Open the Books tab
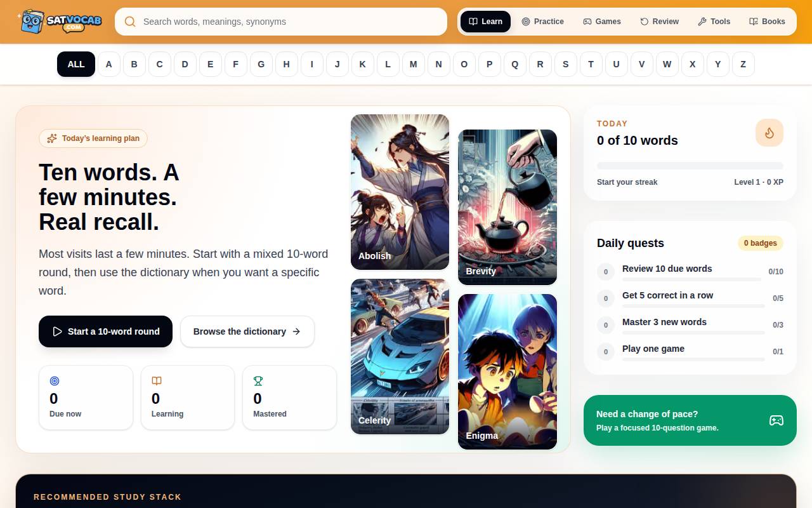This screenshot has height=508, width=812. click(x=767, y=22)
